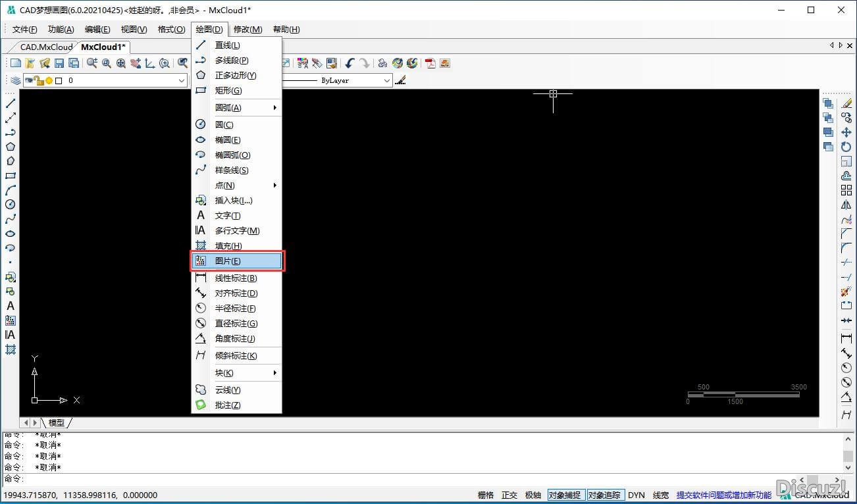Open the 格式(O) menu
857x504 pixels.
point(171,30)
